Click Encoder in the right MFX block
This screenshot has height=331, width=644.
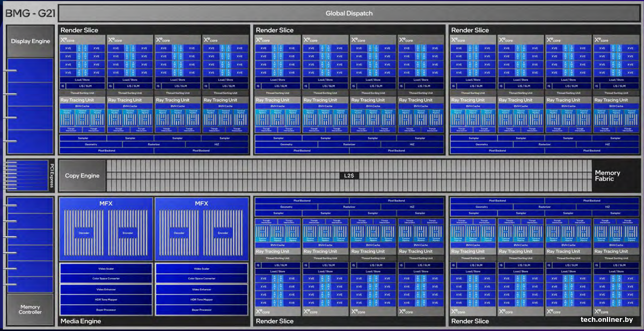223,233
